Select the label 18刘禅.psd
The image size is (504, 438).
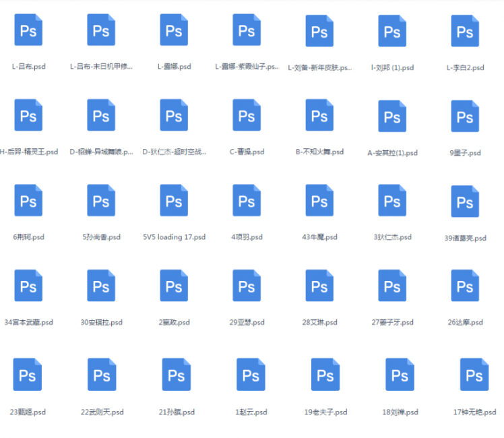(400, 412)
